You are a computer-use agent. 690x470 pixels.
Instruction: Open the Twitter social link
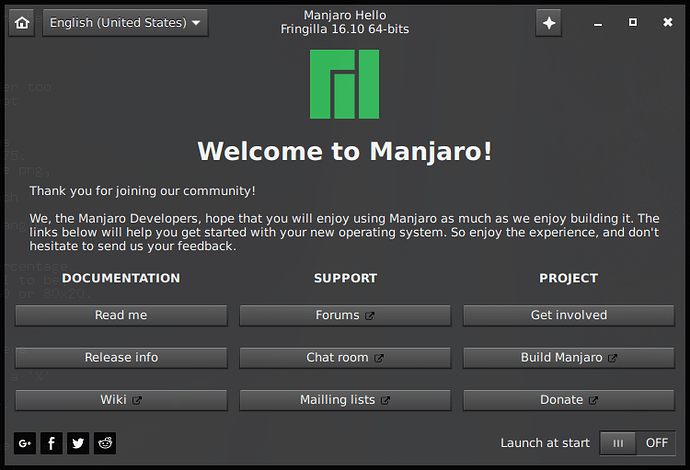pyautogui.click(x=78, y=443)
